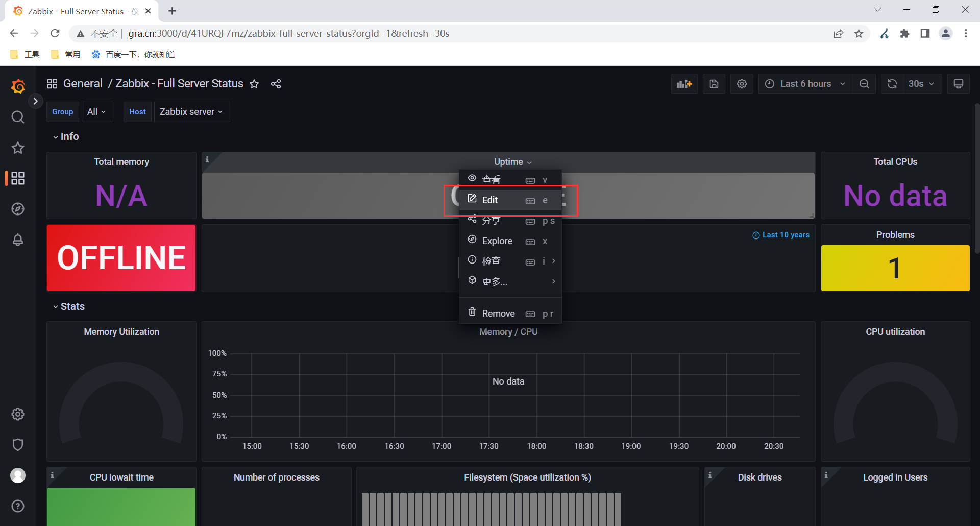Open dashboard settings gear in the toolbar
Viewport: 980px width, 526px height.
coord(742,84)
